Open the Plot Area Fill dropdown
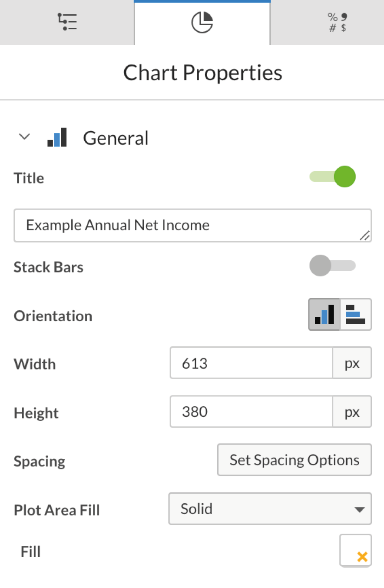Viewport: 384px width, 588px height. pos(270,508)
